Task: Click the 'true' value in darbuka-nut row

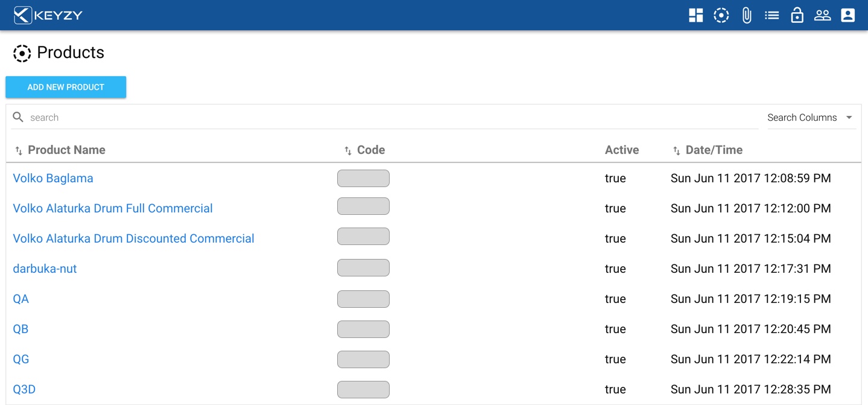Action: 615,269
